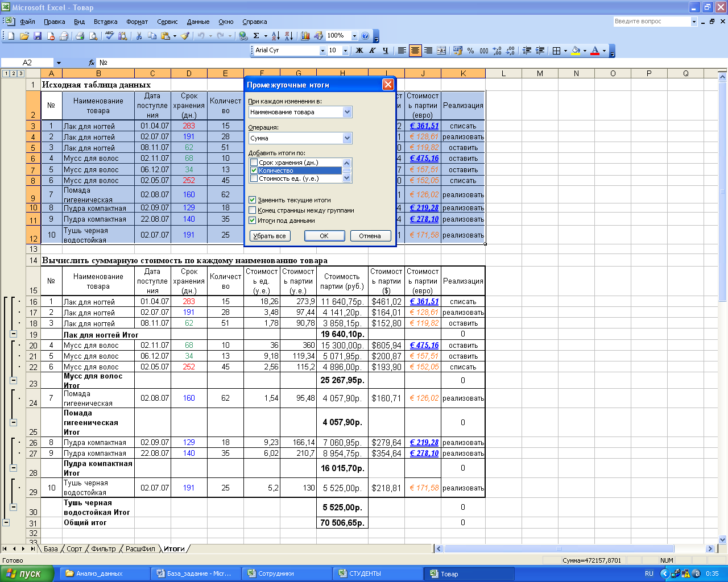Click Increase Indent icon
This screenshot has width=728, height=582.
click(540, 51)
